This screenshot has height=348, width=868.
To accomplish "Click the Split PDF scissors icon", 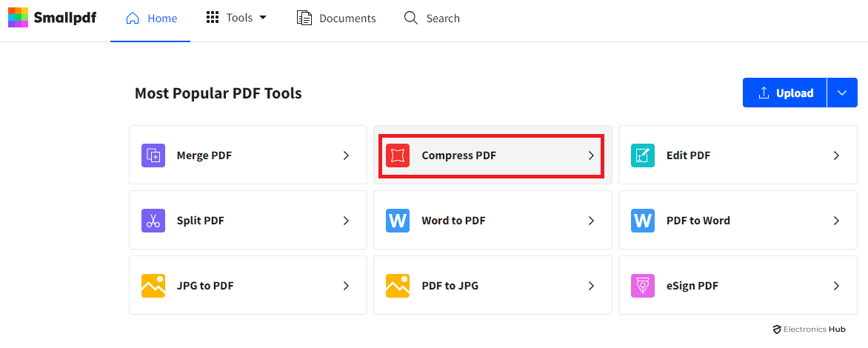I will click(153, 221).
